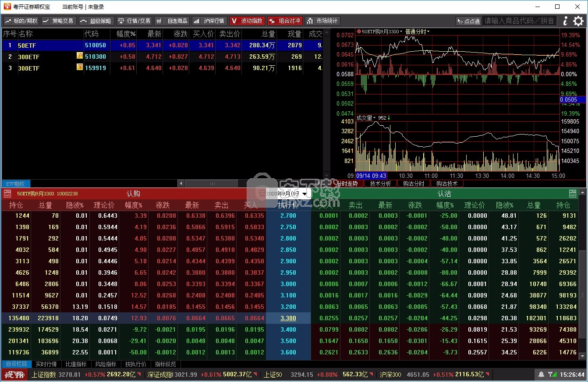Select the 300ETF 510300 row
The width and height of the screenshot is (588, 382).
tap(162, 57)
